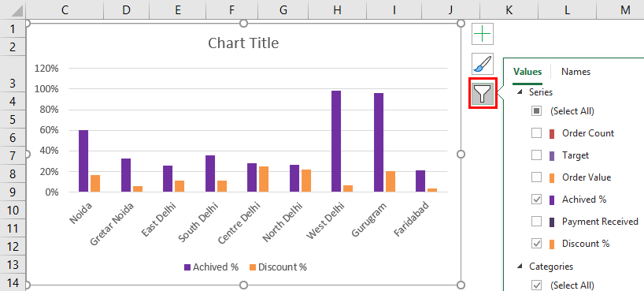This screenshot has height=291, width=644.
Task: Select column F header
Action: 231,10
